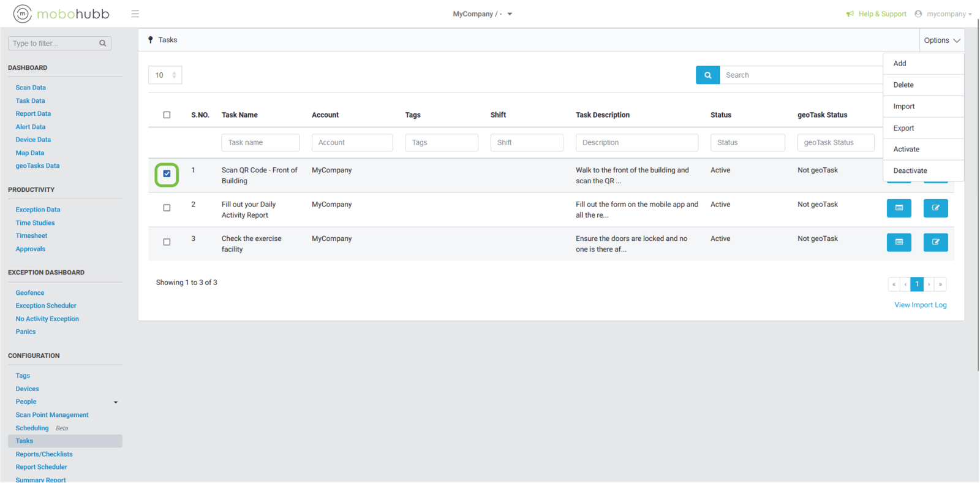Choose Deactivate from the Options menu
The image size is (980, 483).
910,170
